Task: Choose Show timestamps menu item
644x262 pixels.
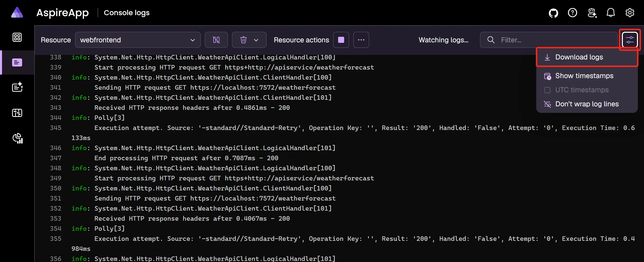Action: (x=587, y=76)
